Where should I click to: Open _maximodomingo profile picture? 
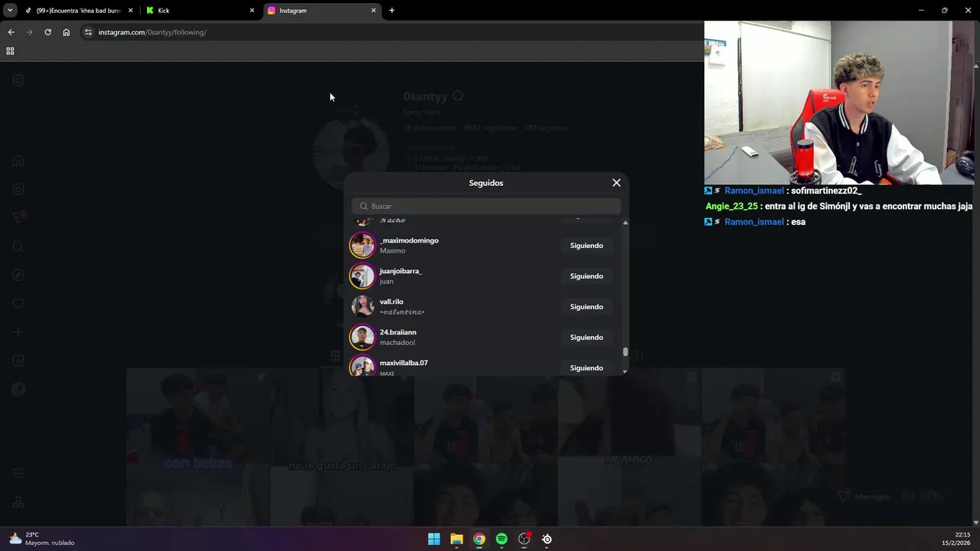click(362, 245)
